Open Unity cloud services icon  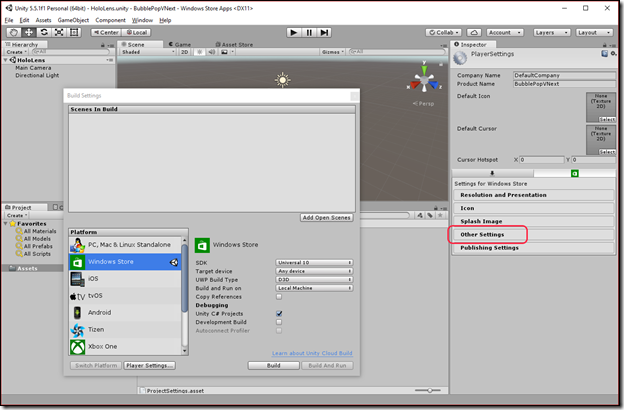pos(474,33)
